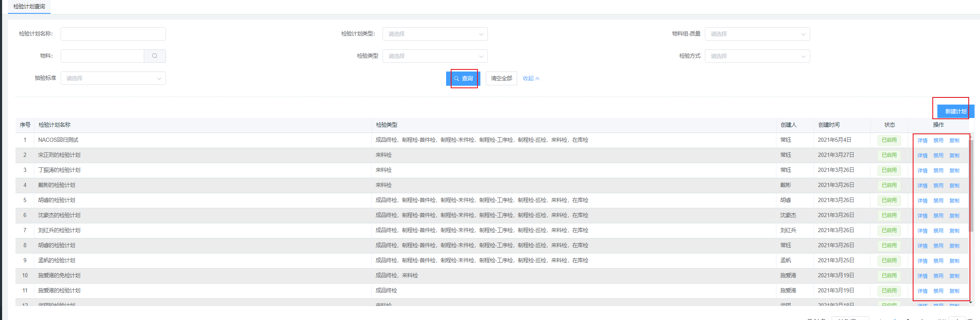Click the 查询 search button
The image size is (980, 320).
coord(463,79)
